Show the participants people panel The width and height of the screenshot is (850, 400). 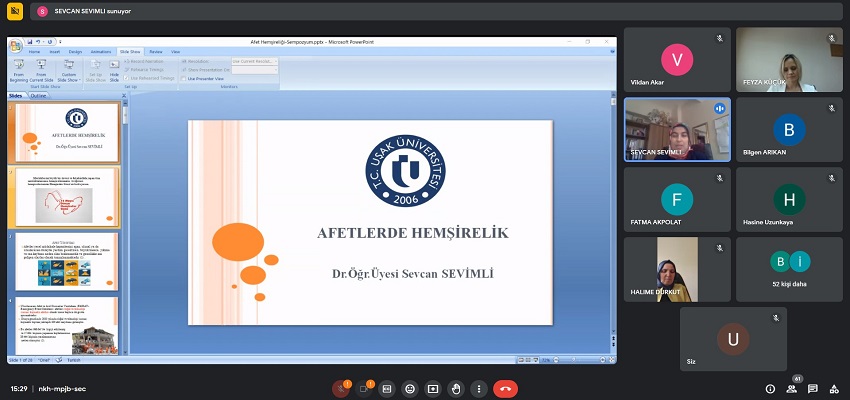(791, 388)
